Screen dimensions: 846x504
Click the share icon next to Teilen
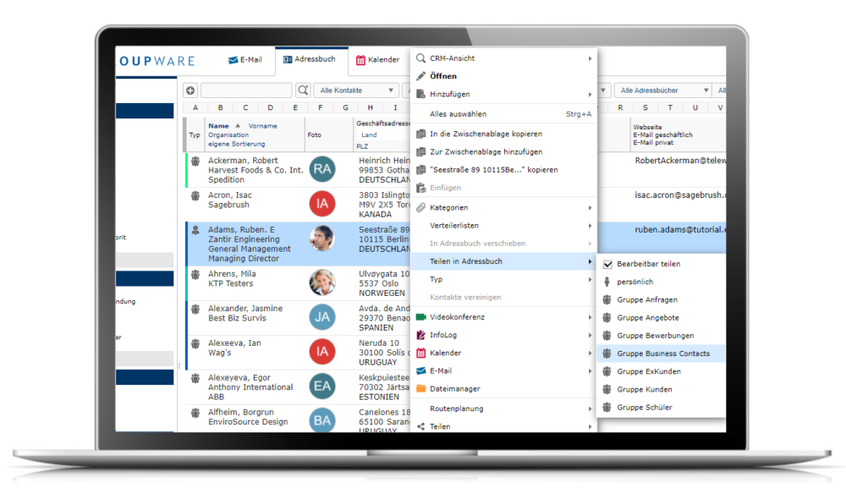click(x=420, y=427)
